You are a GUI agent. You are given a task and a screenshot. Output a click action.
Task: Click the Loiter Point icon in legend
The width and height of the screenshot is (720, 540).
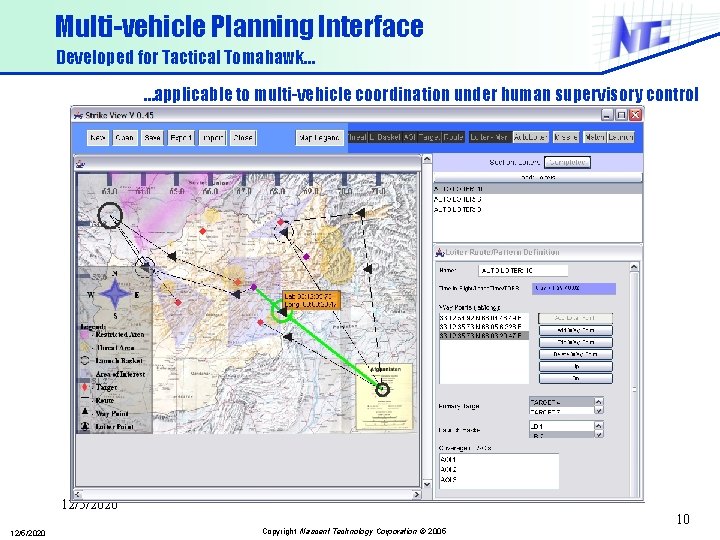point(85,426)
